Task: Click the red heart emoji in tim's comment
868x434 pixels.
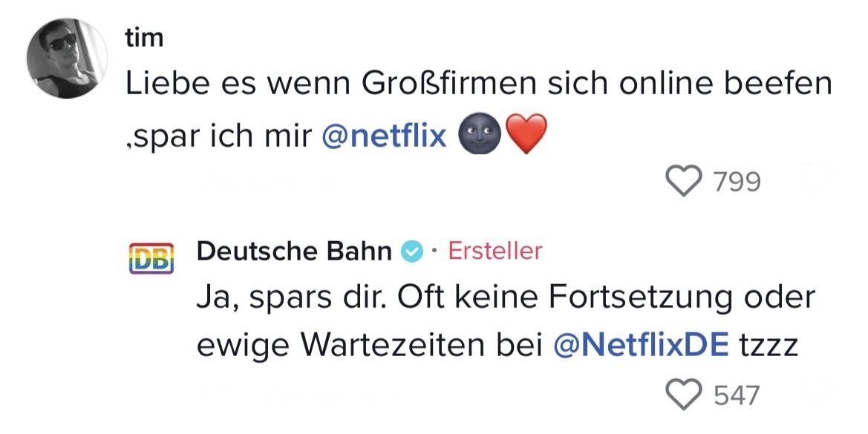Action: click(x=526, y=136)
